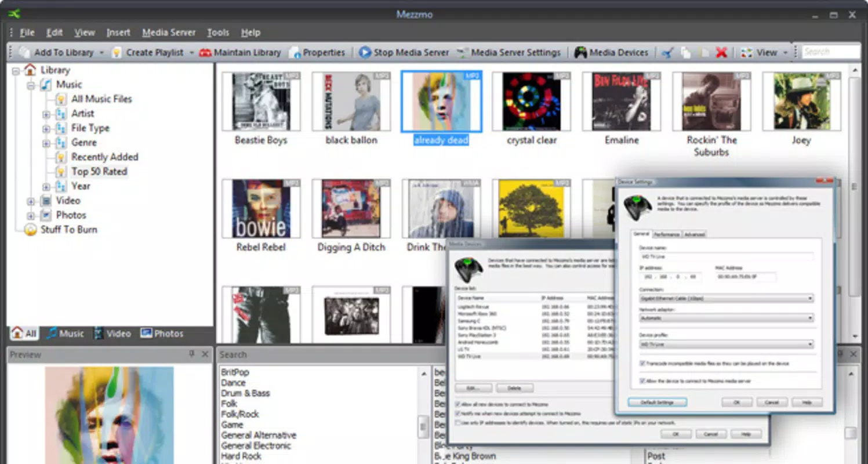This screenshot has width=868, height=464.
Task: Expand the Photos tree node
Action: [31, 216]
